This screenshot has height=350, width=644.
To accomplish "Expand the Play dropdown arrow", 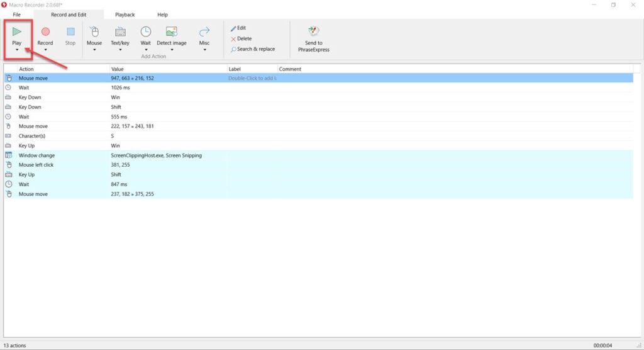I will coord(17,50).
